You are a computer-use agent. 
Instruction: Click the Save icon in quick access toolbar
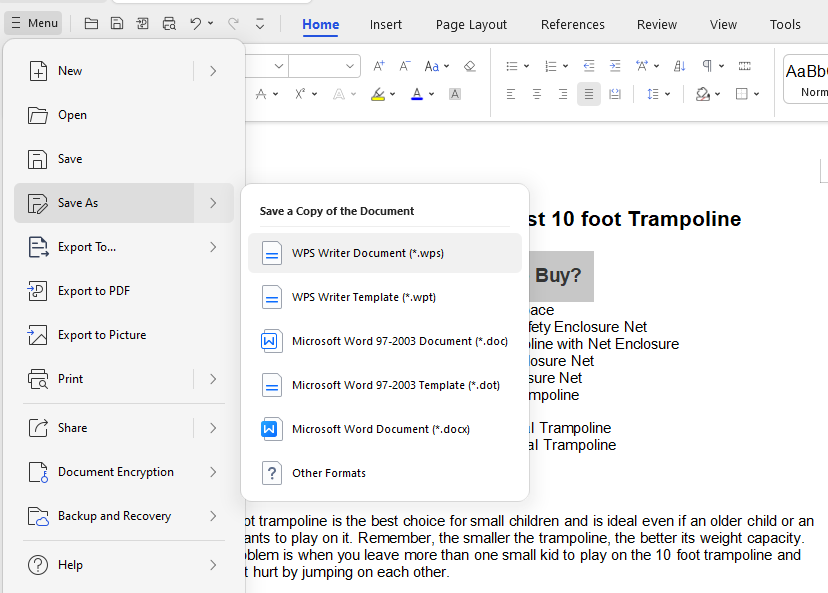point(116,22)
